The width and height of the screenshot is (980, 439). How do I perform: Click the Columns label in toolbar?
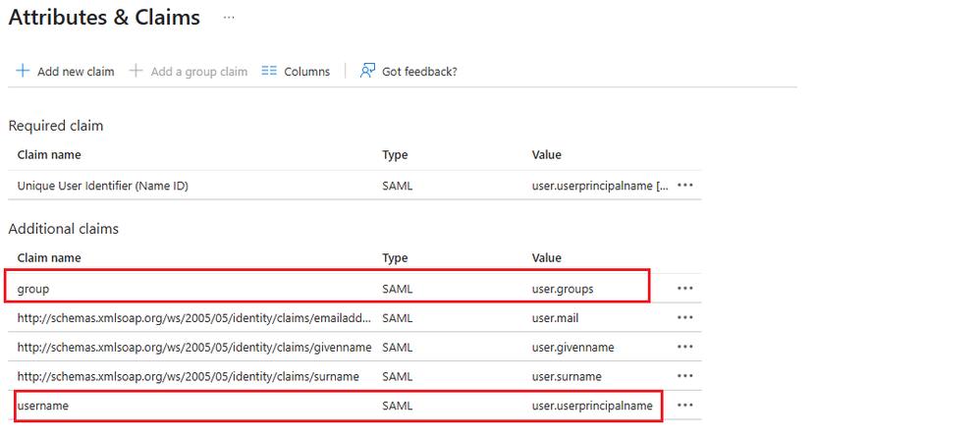click(306, 72)
